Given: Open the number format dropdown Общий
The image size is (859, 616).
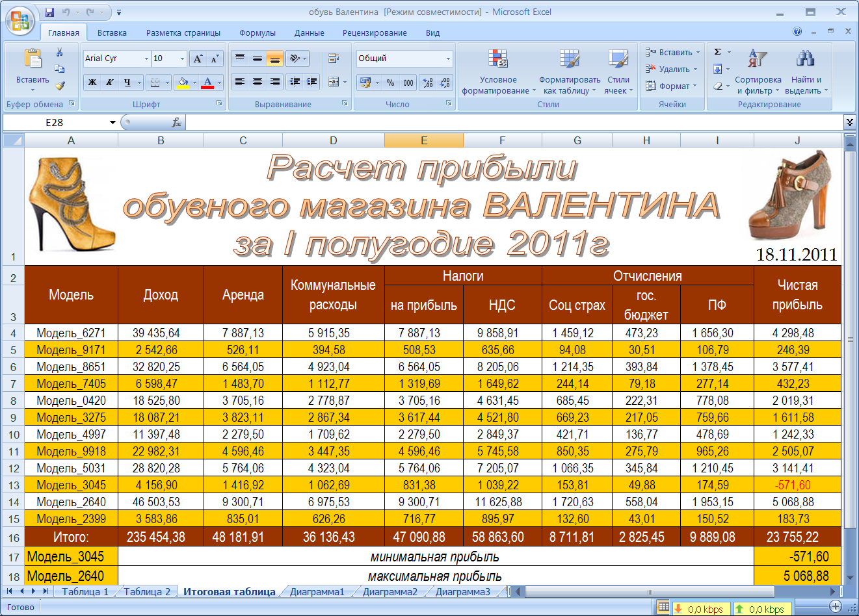Looking at the screenshot, I should point(448,58).
